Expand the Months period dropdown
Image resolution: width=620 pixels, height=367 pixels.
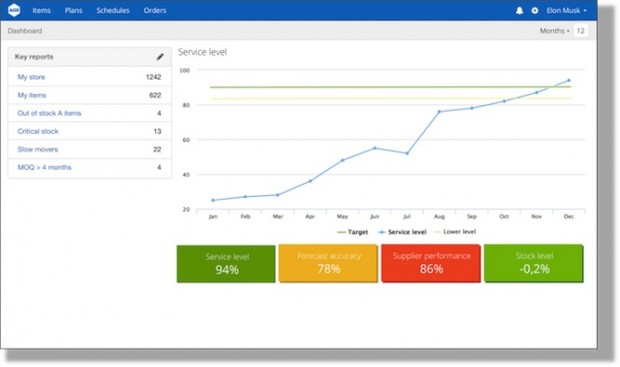coord(554,31)
